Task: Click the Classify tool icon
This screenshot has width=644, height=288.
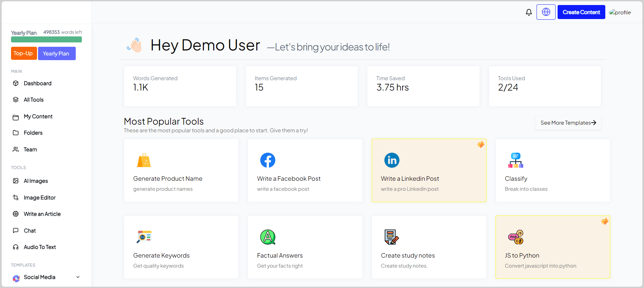Action: [x=516, y=160]
